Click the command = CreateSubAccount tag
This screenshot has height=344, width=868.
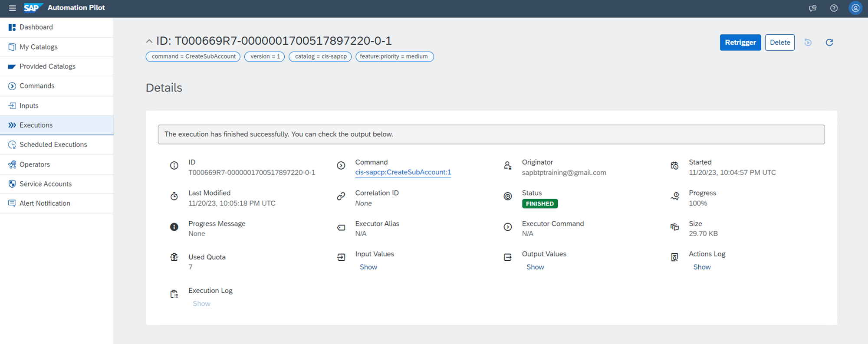coord(193,56)
